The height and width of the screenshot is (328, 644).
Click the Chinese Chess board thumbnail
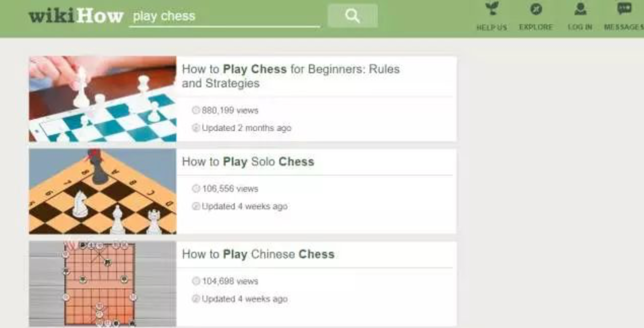[102, 284]
